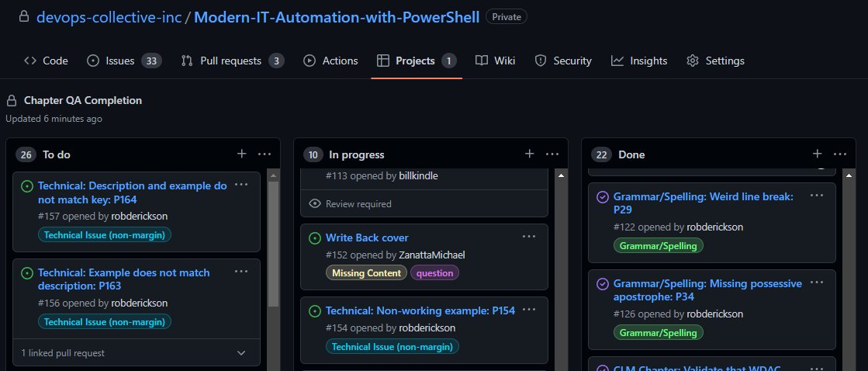Open issue 'Description and example do not match key: P164'

133,192
